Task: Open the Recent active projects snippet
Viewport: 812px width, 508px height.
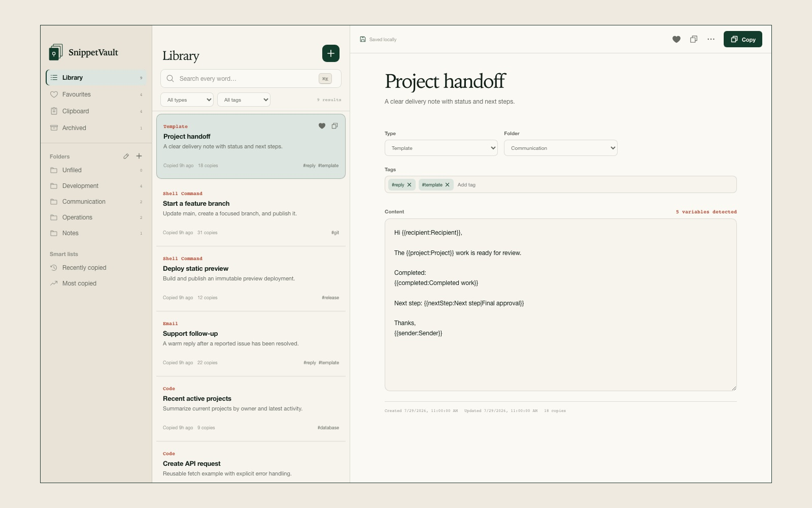Action: click(251, 408)
